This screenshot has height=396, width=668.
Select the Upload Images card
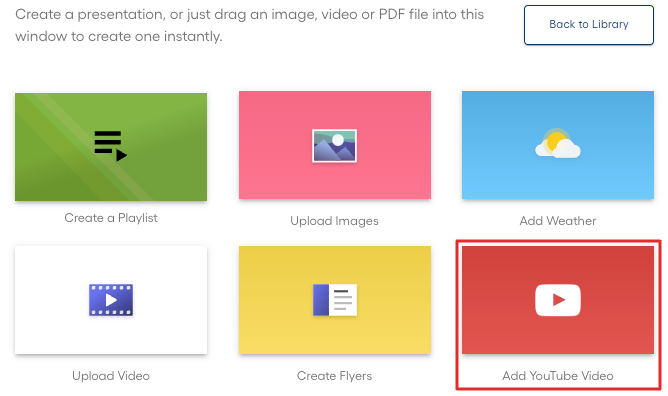334,145
